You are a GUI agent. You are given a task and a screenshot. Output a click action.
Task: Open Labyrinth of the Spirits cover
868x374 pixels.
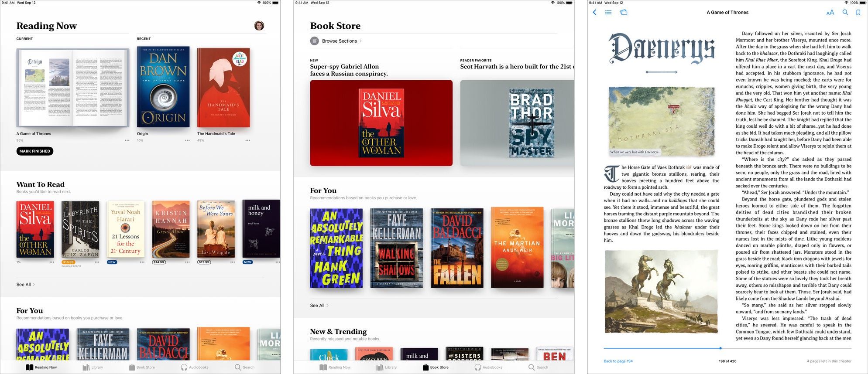point(80,229)
